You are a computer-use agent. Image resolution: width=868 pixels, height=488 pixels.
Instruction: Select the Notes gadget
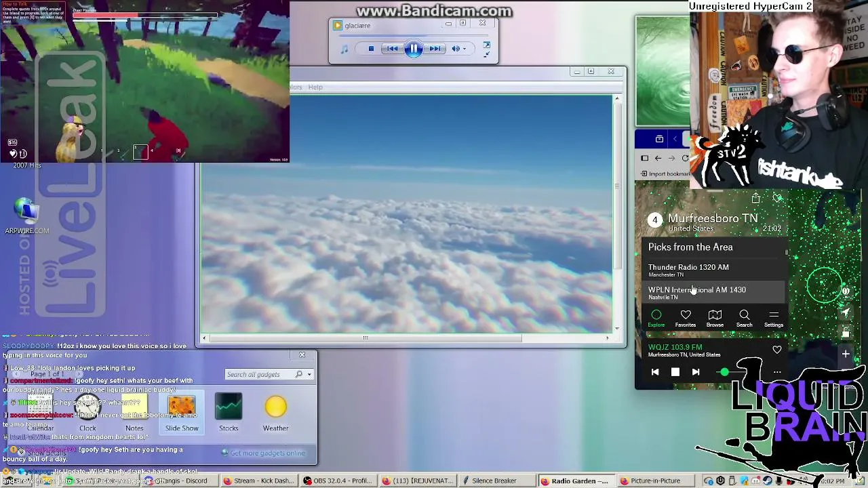[x=134, y=413]
